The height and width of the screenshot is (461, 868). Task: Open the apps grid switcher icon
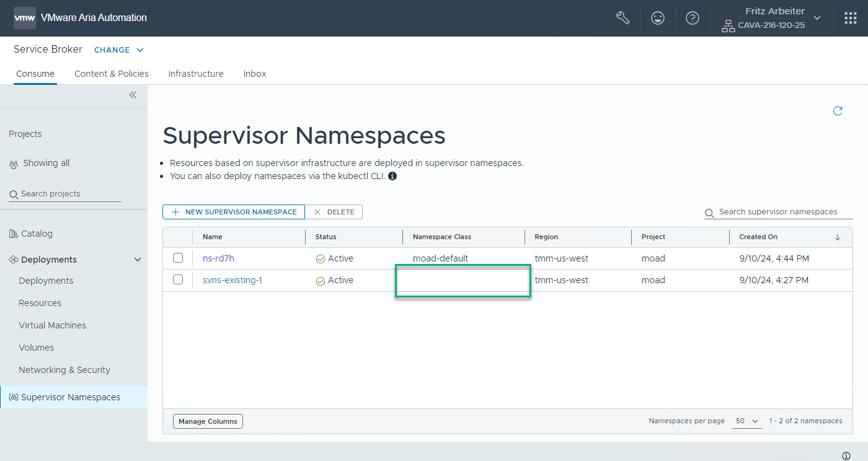851,18
